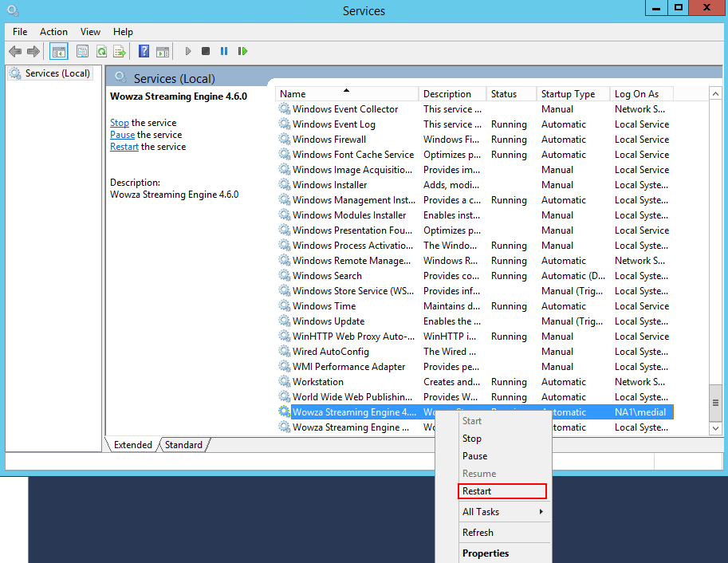Click gear icon beside WMI Performance Adapter
This screenshot has height=563, width=728.
[284, 367]
